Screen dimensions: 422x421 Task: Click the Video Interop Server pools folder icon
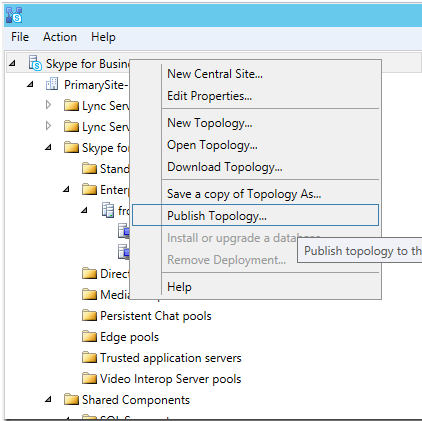pyautogui.click(x=89, y=378)
